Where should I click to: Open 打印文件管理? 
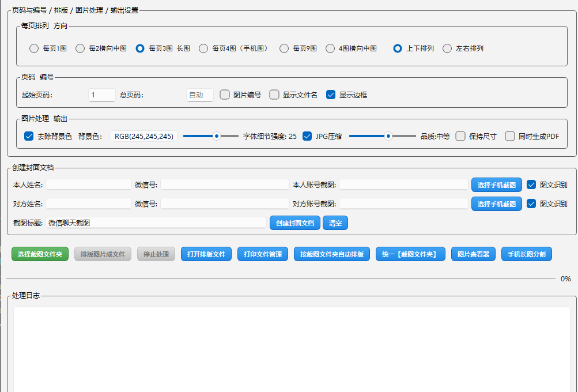pyautogui.click(x=263, y=254)
